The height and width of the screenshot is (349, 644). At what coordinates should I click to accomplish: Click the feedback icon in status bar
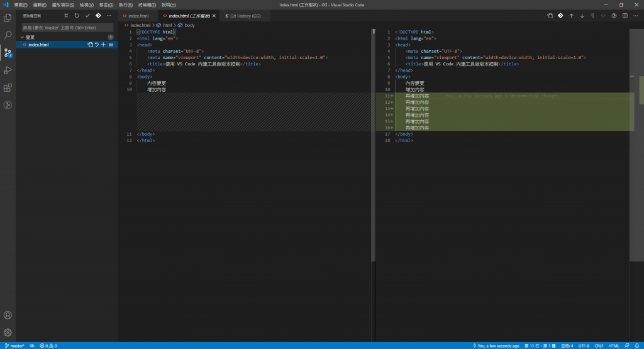pyautogui.click(x=627, y=346)
